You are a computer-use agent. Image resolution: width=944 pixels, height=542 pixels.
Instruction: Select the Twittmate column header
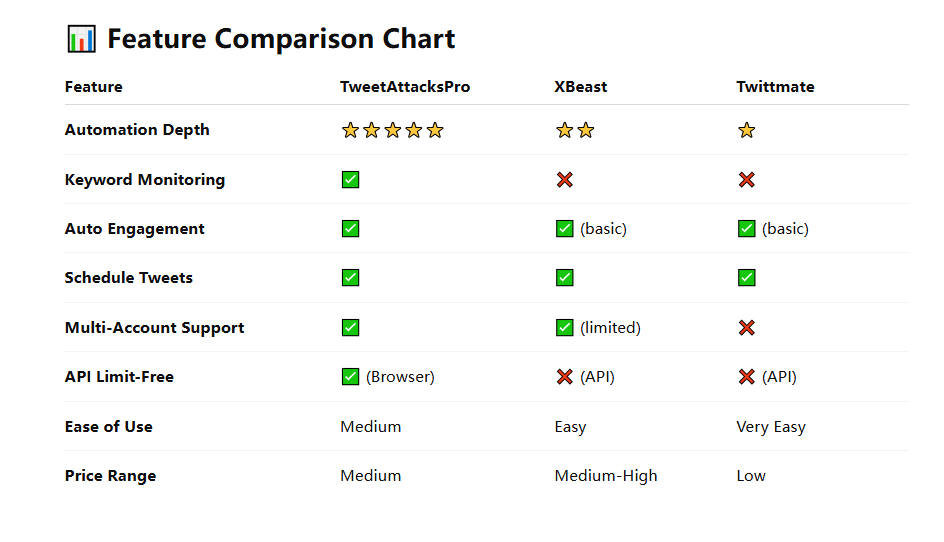[775, 87]
